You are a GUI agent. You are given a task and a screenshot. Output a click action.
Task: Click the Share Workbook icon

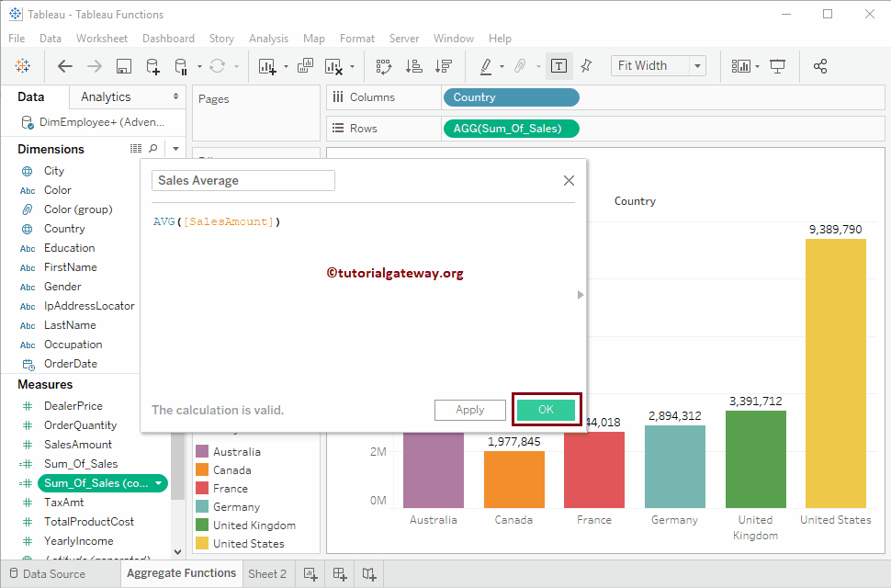(x=821, y=66)
